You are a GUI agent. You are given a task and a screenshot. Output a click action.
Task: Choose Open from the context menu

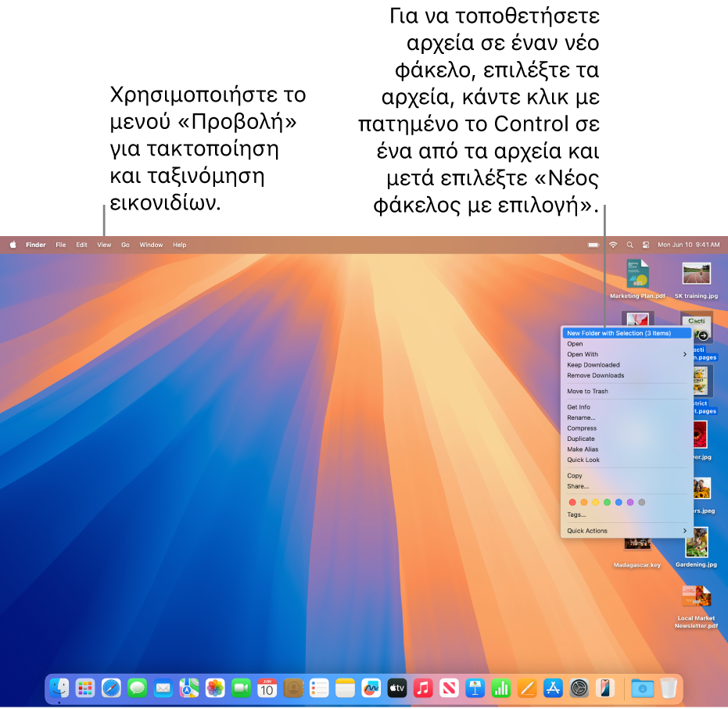(x=627, y=344)
